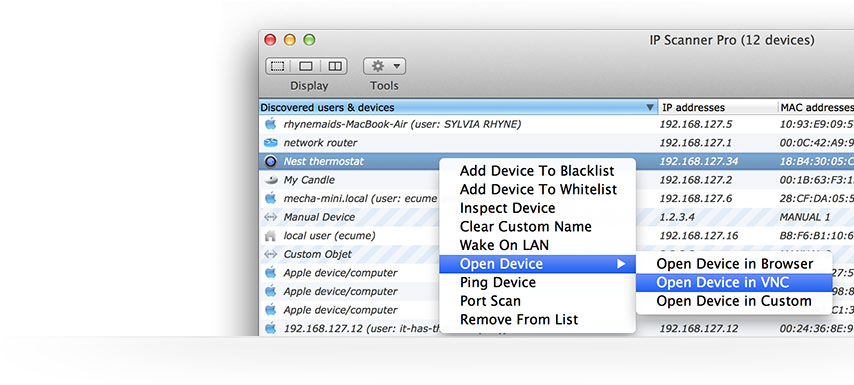854x385 pixels.
Task: Select the My Candle row name
Action: point(309,180)
